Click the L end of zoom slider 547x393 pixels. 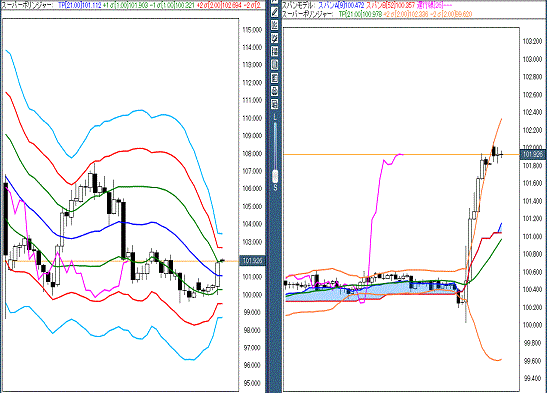[275, 117]
